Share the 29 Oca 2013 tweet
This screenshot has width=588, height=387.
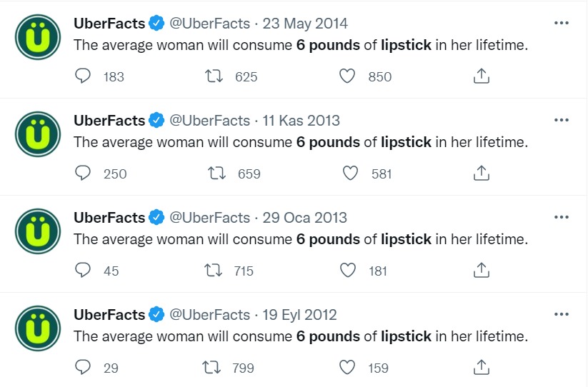pyautogui.click(x=482, y=271)
